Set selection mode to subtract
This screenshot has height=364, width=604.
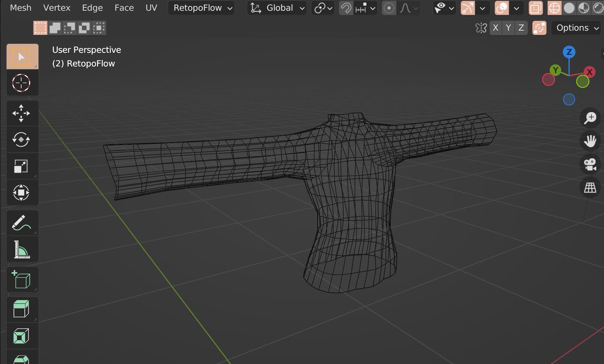tap(69, 28)
